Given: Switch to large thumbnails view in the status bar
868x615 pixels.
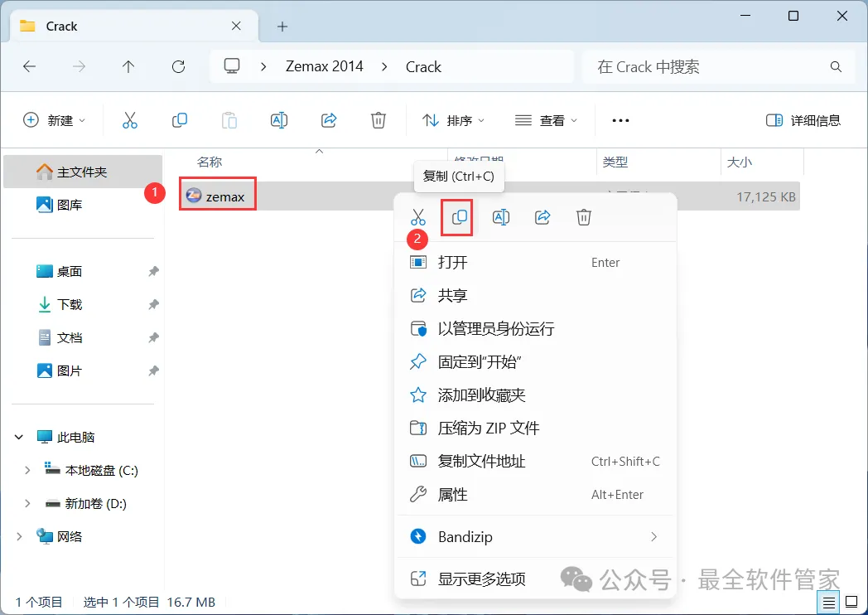Looking at the screenshot, I should click(852, 603).
